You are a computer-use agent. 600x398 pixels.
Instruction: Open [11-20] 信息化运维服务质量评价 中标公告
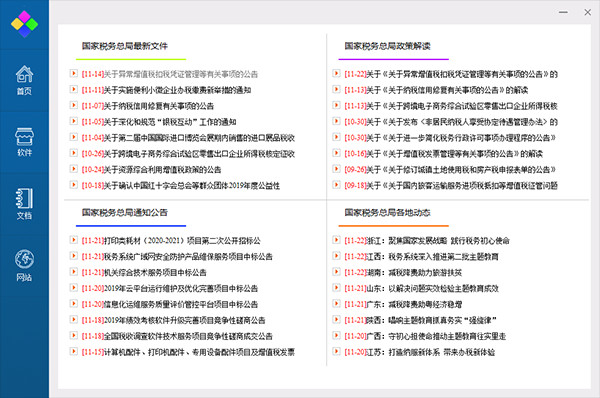170,305
